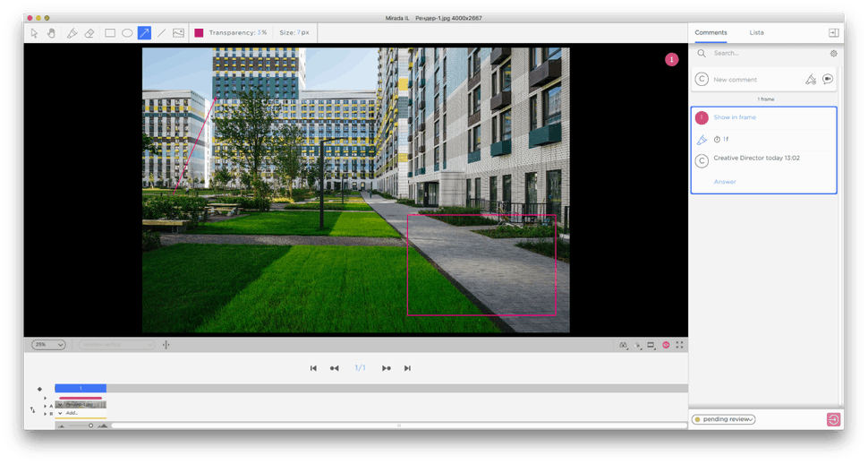Pick the ellipse shape tool
Screen dimensions: 868x464
click(127, 33)
